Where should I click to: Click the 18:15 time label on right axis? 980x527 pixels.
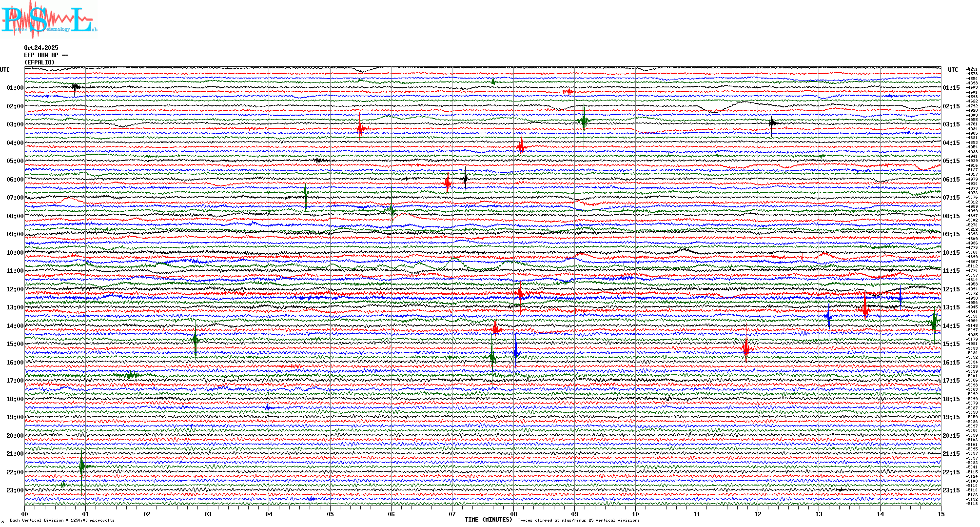point(951,399)
